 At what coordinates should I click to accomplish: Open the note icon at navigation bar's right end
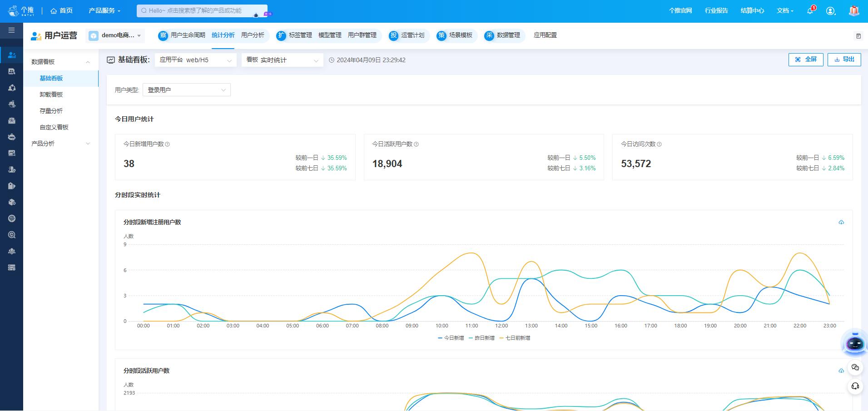pos(858,36)
